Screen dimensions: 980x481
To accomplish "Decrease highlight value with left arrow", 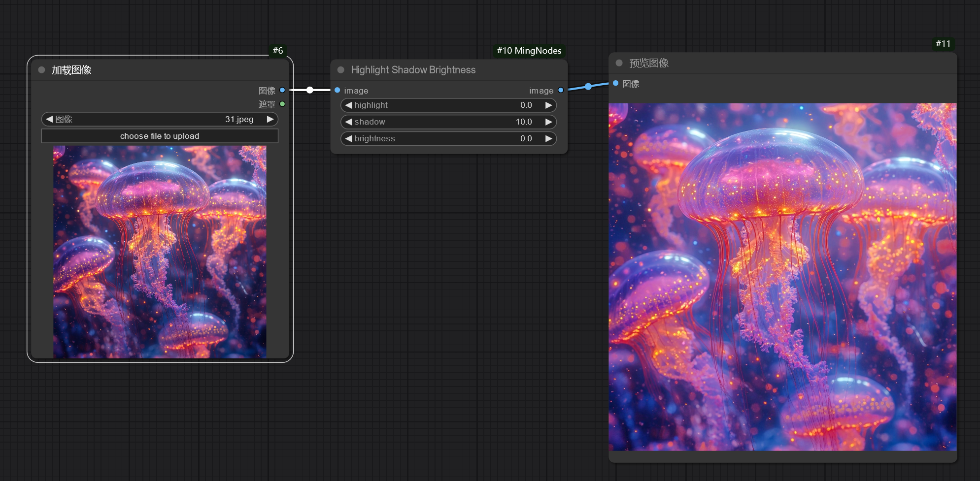I will [348, 105].
